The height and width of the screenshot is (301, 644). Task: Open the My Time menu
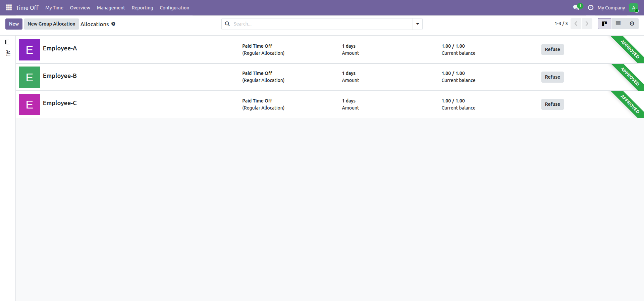(x=54, y=8)
